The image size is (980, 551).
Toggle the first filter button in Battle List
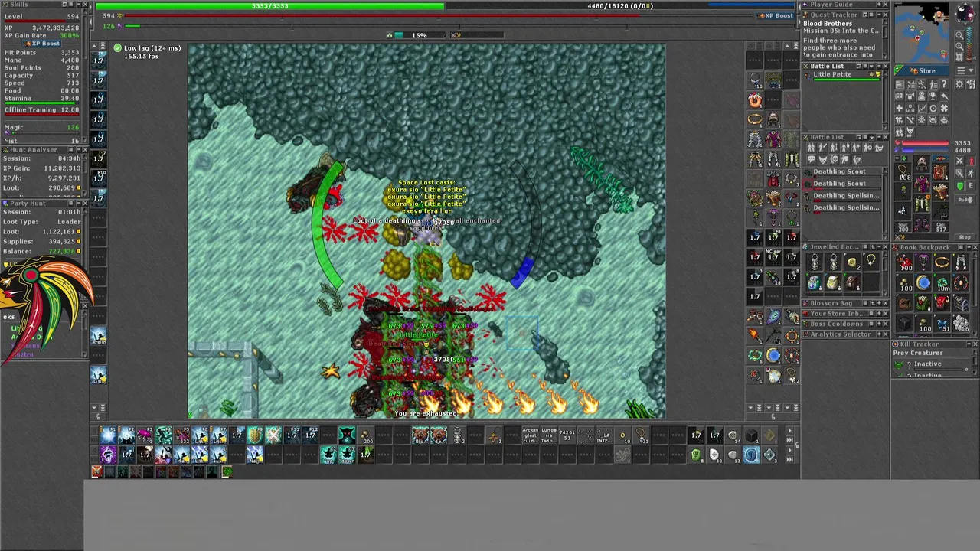tap(812, 148)
